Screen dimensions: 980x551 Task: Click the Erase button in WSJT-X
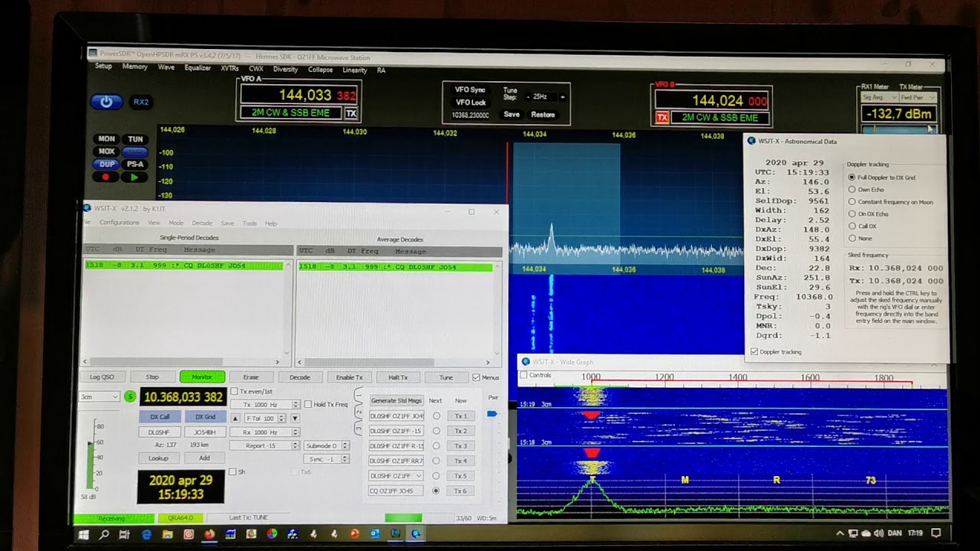[x=250, y=377]
